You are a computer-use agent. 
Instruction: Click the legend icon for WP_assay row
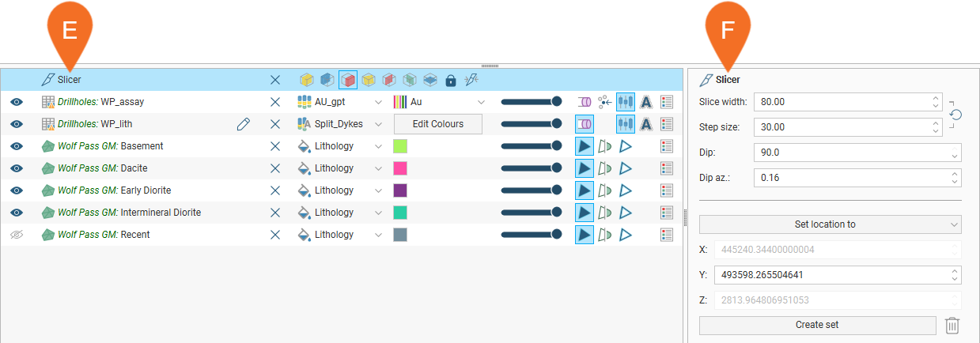[x=666, y=102]
